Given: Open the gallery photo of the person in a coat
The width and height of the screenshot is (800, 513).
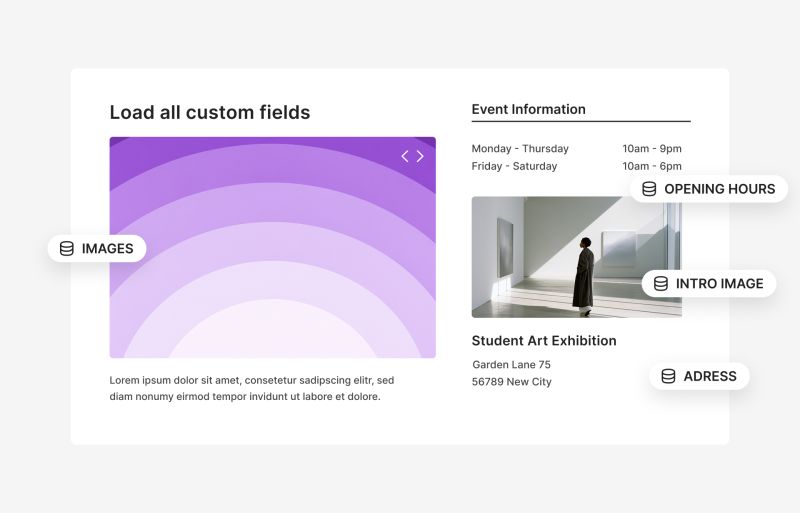Looking at the screenshot, I should [x=577, y=257].
